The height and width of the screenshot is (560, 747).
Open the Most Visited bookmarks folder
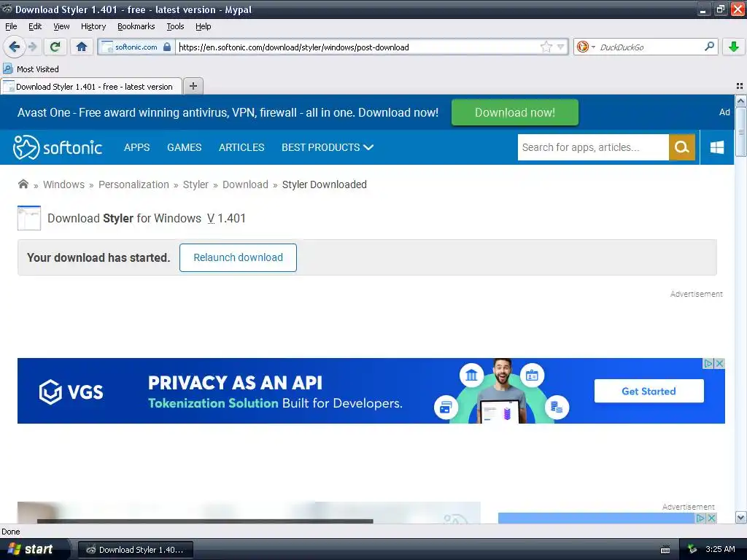[x=31, y=69]
